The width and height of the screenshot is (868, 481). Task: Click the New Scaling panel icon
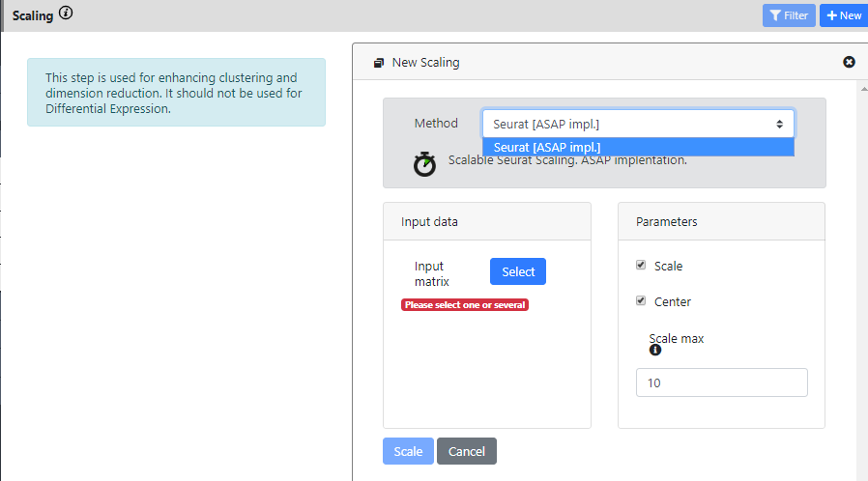pyautogui.click(x=379, y=63)
